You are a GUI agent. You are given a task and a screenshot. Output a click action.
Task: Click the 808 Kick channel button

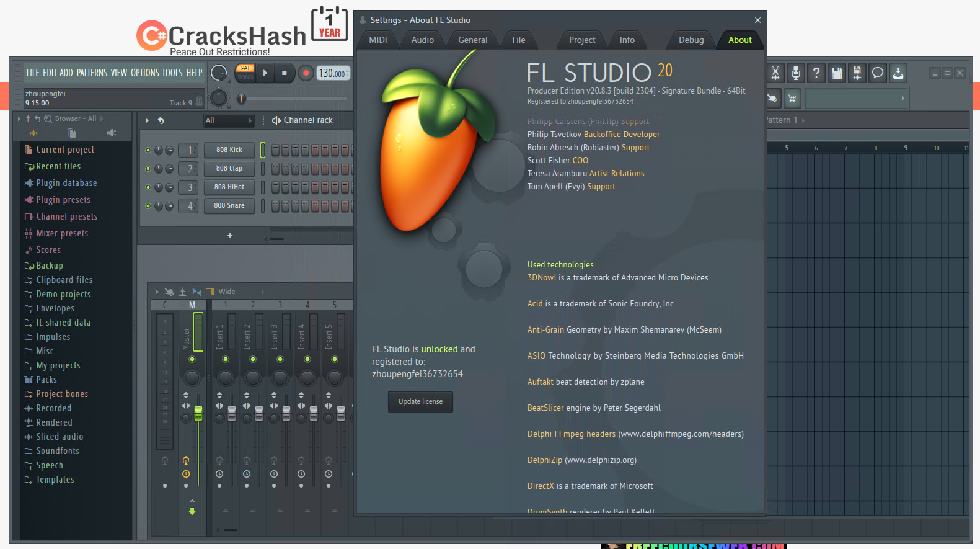(229, 150)
